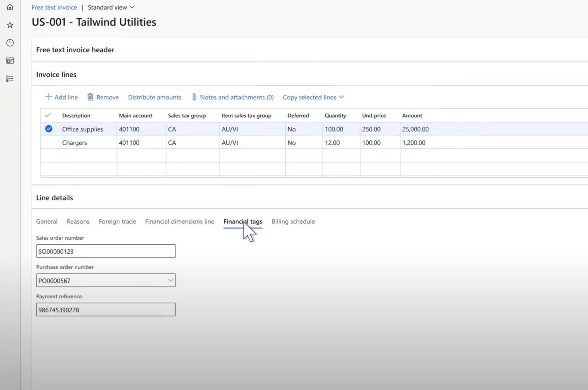Expand the Copy selected lines dropdown
The height and width of the screenshot is (390, 588).
click(341, 97)
